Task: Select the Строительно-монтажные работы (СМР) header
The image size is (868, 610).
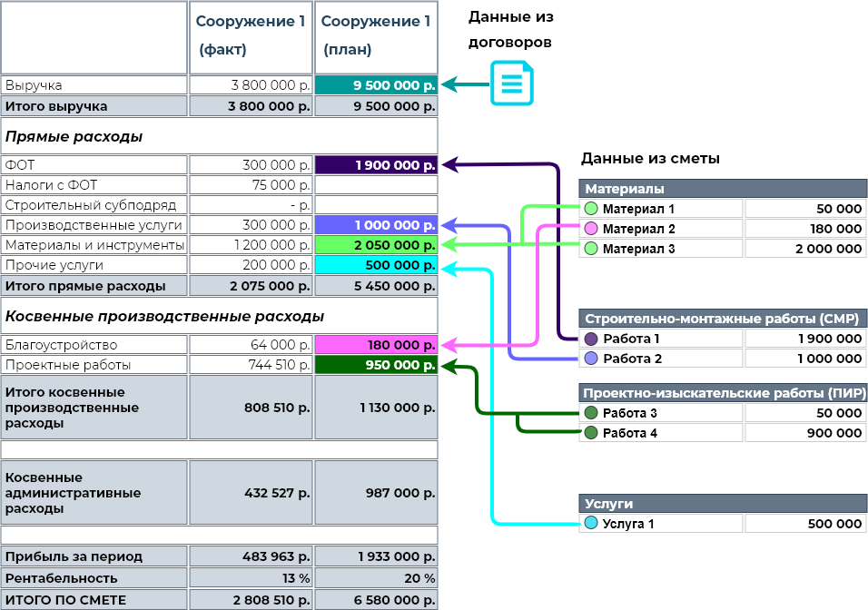Action: pos(723,319)
